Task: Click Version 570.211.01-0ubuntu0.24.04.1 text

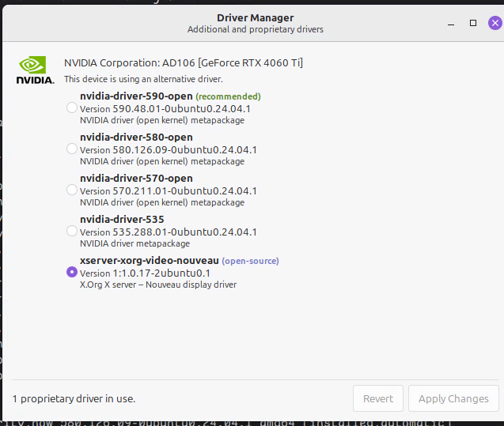Action: tap(169, 191)
